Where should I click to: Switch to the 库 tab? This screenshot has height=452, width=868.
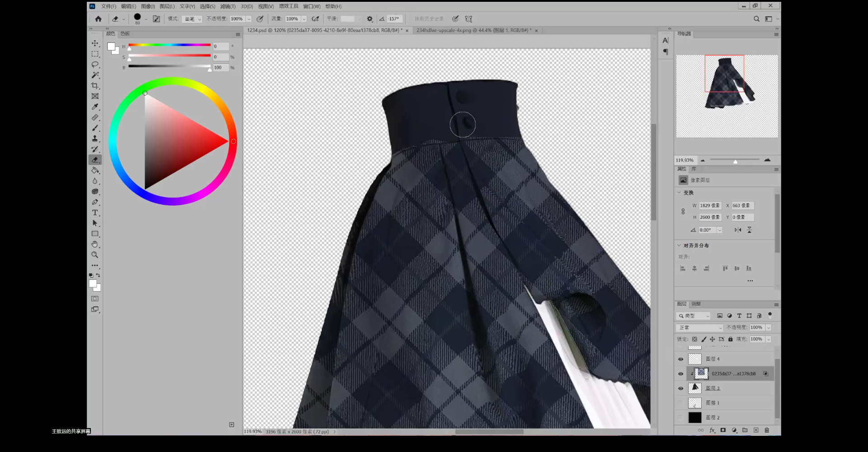(694, 169)
